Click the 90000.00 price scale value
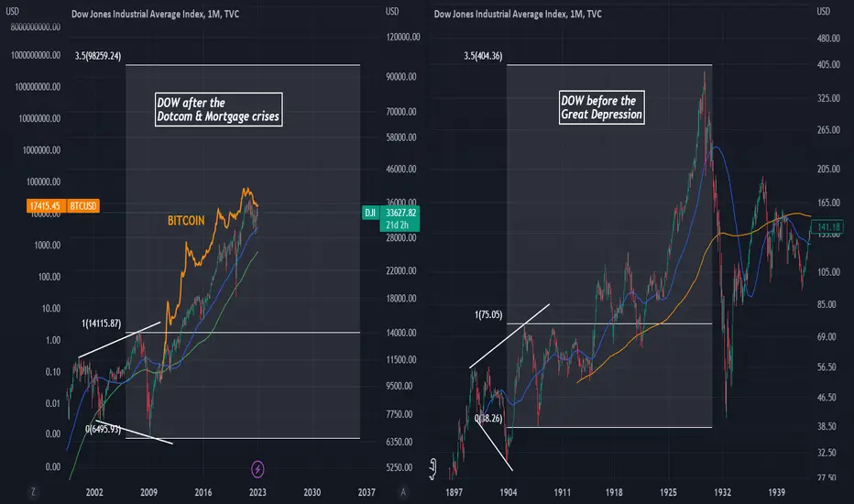854x504 pixels. tap(401, 76)
